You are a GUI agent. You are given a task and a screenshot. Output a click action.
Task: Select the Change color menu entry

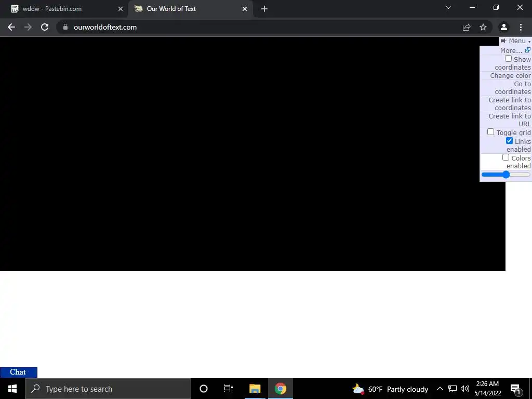pos(510,76)
